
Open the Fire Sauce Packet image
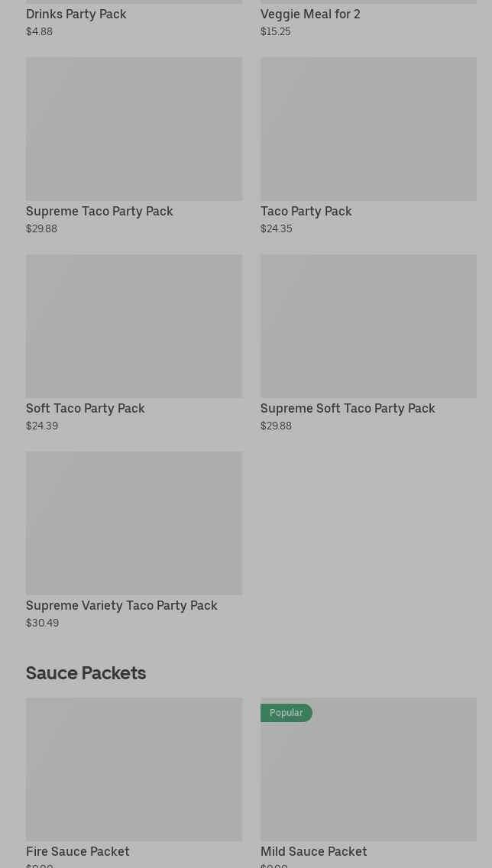coord(134,769)
